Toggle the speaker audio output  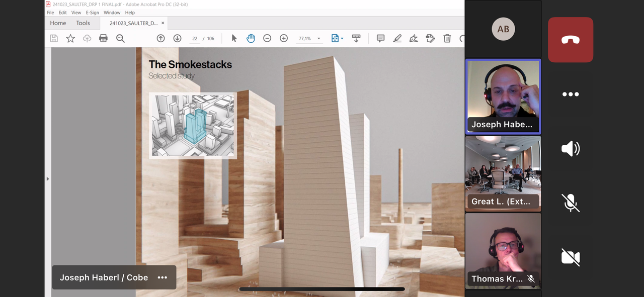tap(571, 148)
